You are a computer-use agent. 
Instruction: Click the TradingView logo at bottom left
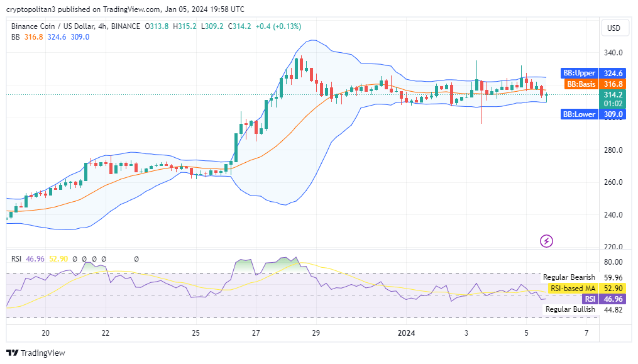35,353
